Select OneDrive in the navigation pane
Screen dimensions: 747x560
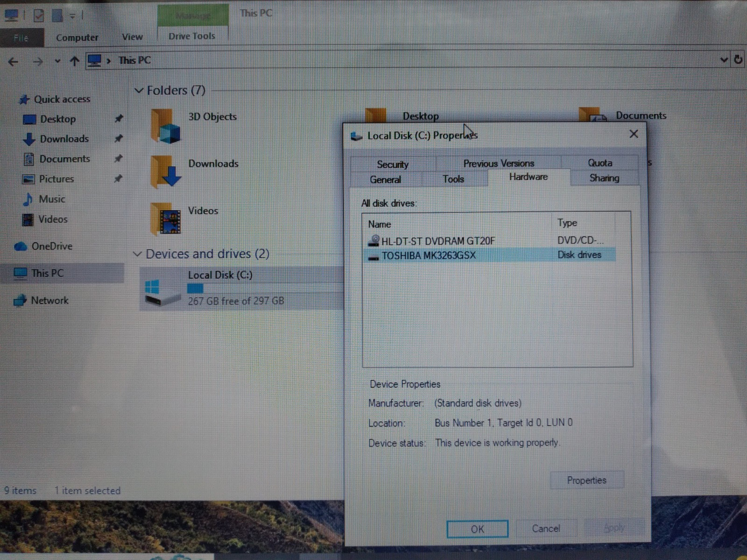tap(51, 246)
